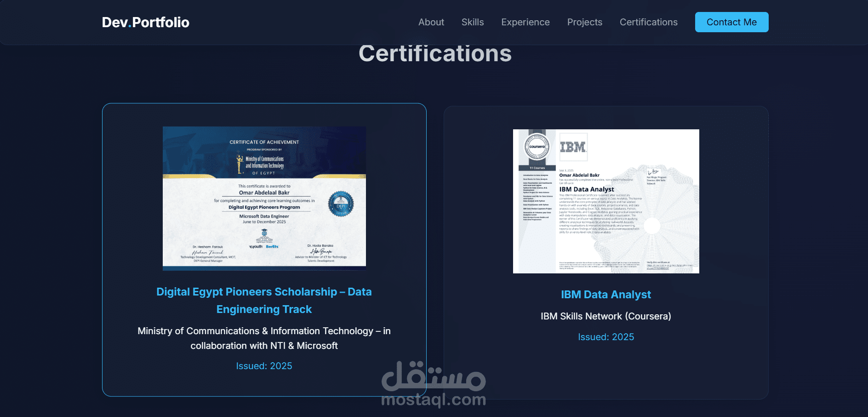Viewport: 868px width, 417px height.
Task: Click the Contact Me button
Action: [731, 22]
